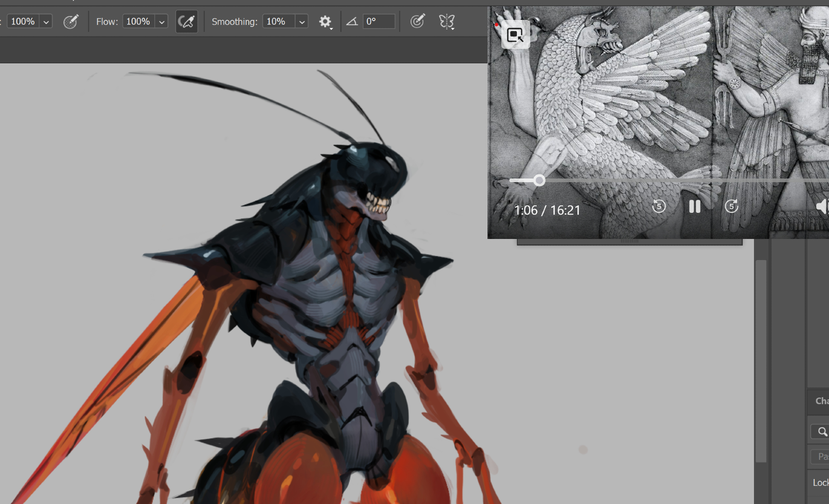
Task: Switch to the Channels panel tab
Action: pyautogui.click(x=822, y=401)
